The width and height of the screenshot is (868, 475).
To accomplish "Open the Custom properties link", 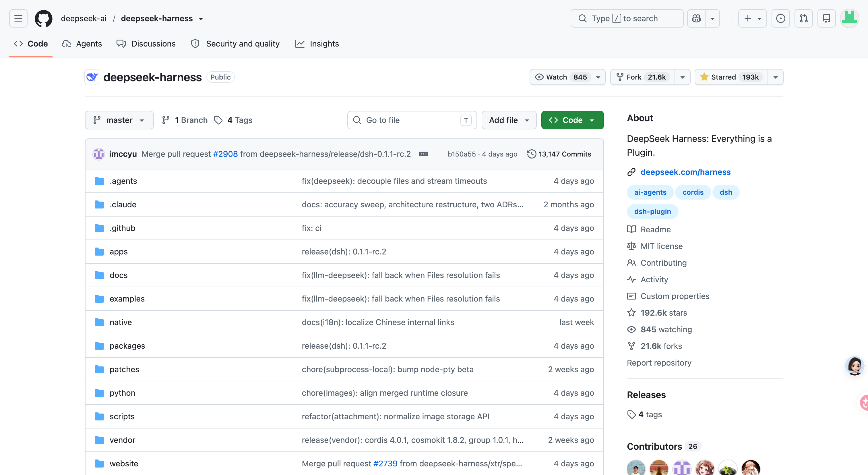I will click(668, 296).
